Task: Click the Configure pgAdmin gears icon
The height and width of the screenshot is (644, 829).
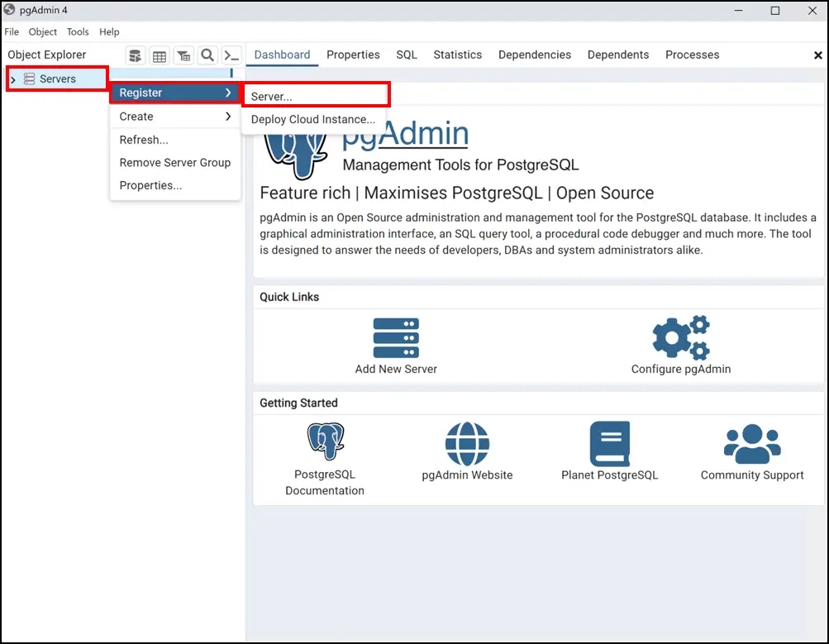Action: tap(681, 338)
